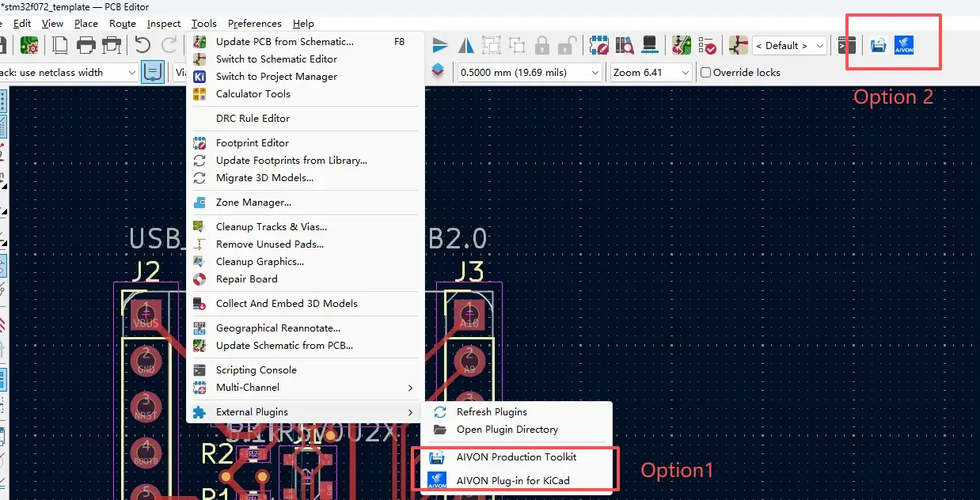Image resolution: width=980 pixels, height=500 pixels.
Task: Choose Migrate 3D Models...
Action: (306, 178)
